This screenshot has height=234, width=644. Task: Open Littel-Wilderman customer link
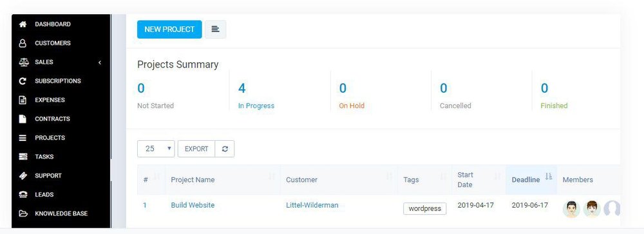click(x=312, y=205)
